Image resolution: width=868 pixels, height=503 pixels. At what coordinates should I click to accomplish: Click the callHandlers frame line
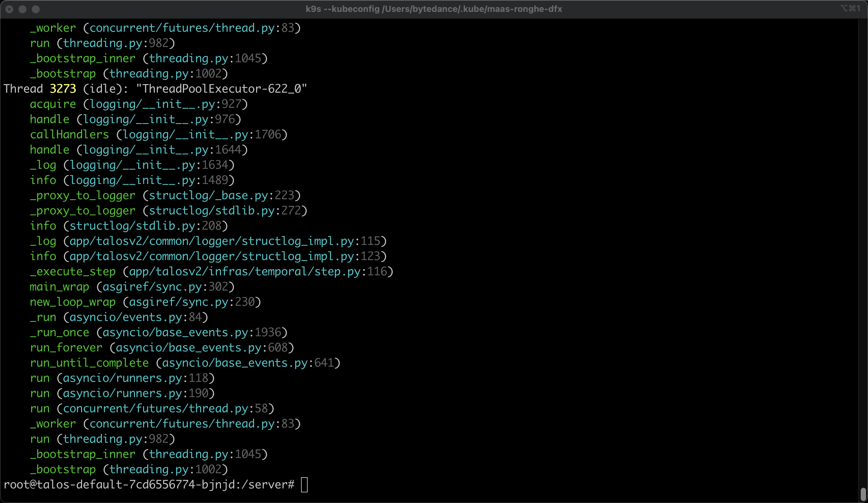pos(158,134)
